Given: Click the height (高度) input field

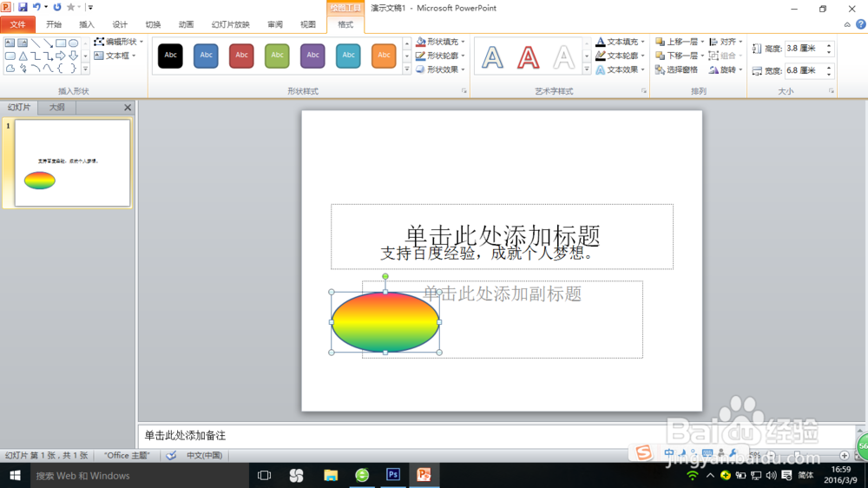Looking at the screenshot, I should 805,49.
